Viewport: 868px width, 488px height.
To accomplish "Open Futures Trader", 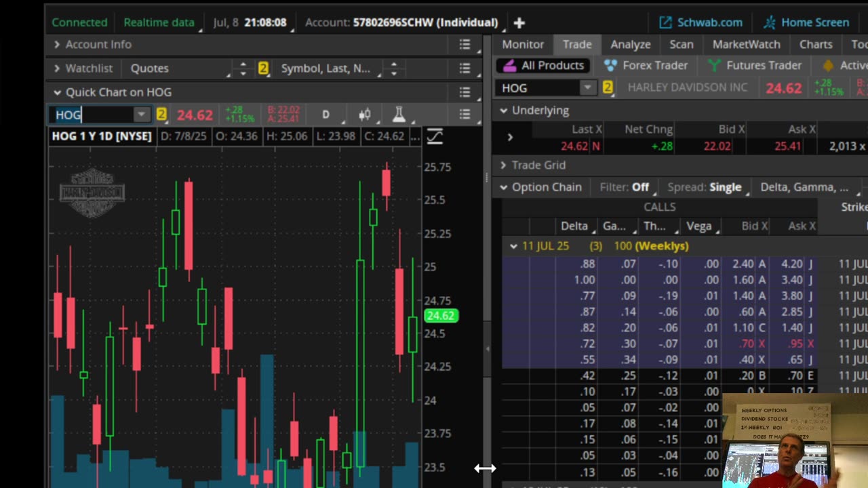I will pyautogui.click(x=754, y=66).
